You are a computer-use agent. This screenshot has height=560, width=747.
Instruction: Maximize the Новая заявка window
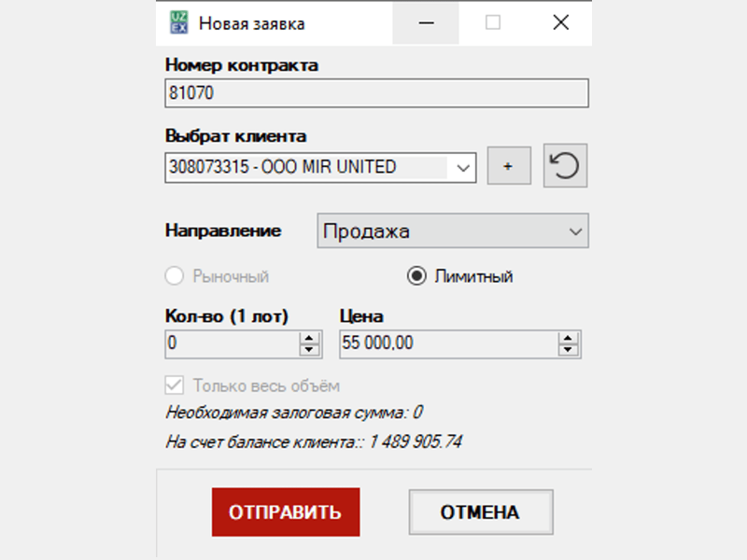[493, 23]
